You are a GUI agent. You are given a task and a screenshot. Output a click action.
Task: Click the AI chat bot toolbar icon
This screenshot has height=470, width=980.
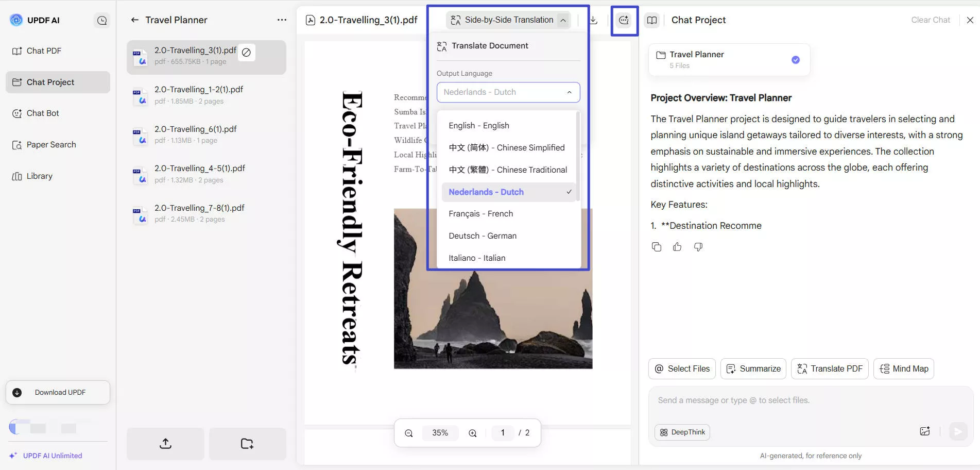[x=624, y=20]
